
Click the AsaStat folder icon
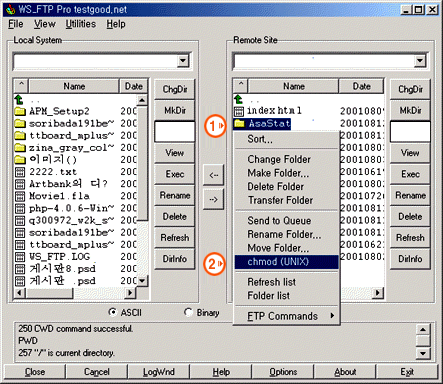pyautogui.click(x=239, y=124)
